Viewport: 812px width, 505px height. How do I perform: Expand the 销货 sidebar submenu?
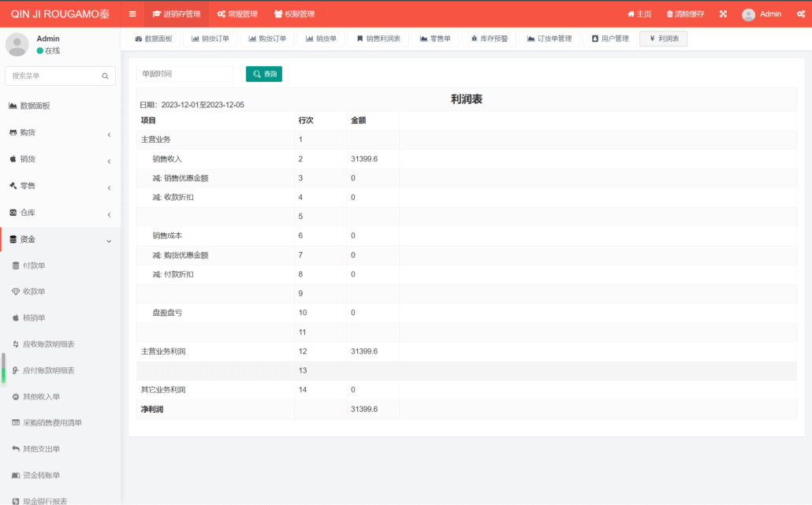pos(61,160)
